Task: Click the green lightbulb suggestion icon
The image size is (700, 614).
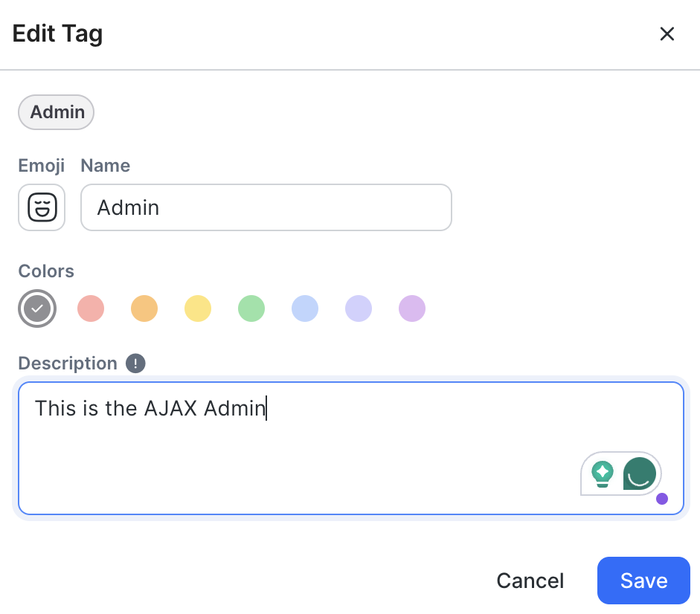Action: click(x=603, y=473)
